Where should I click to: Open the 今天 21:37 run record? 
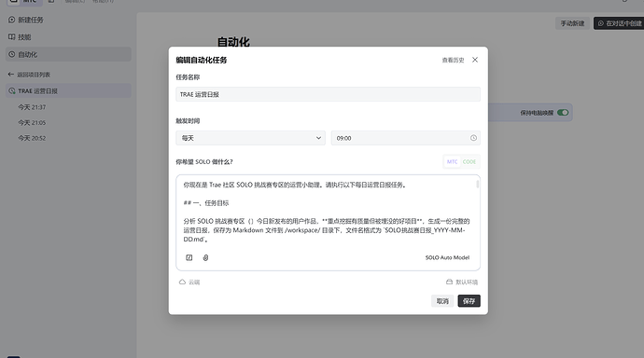click(x=32, y=107)
